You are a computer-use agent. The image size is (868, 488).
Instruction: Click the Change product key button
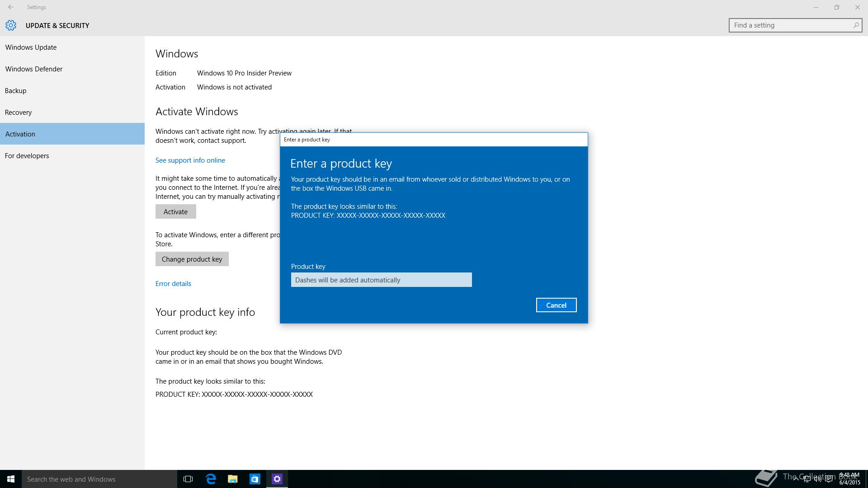pos(192,259)
